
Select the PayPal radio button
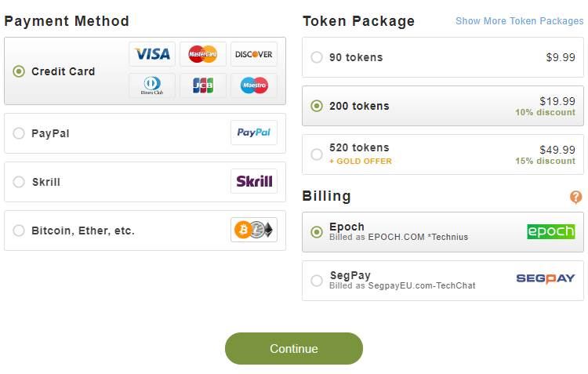tap(19, 133)
